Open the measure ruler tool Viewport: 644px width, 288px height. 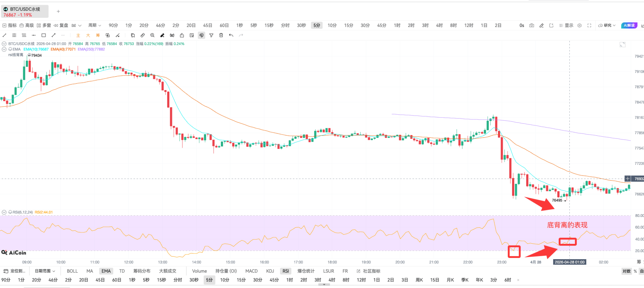pyautogui.click(x=143, y=35)
